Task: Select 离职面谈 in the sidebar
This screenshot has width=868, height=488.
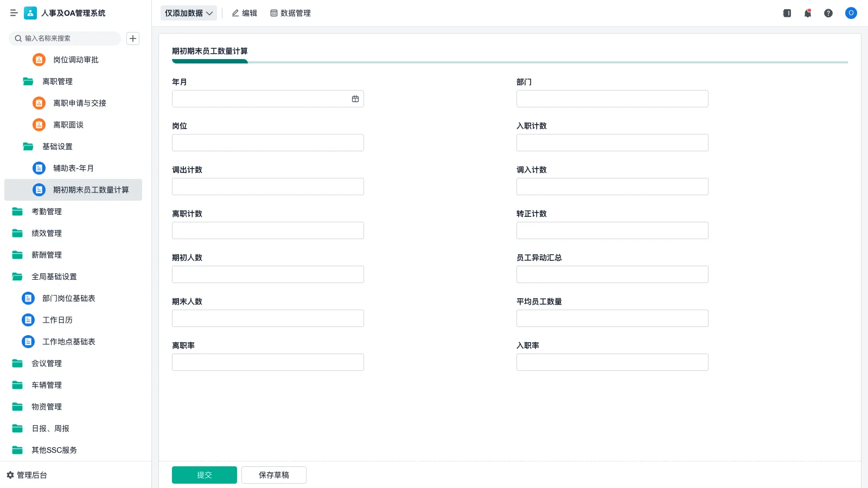Action: [68, 125]
